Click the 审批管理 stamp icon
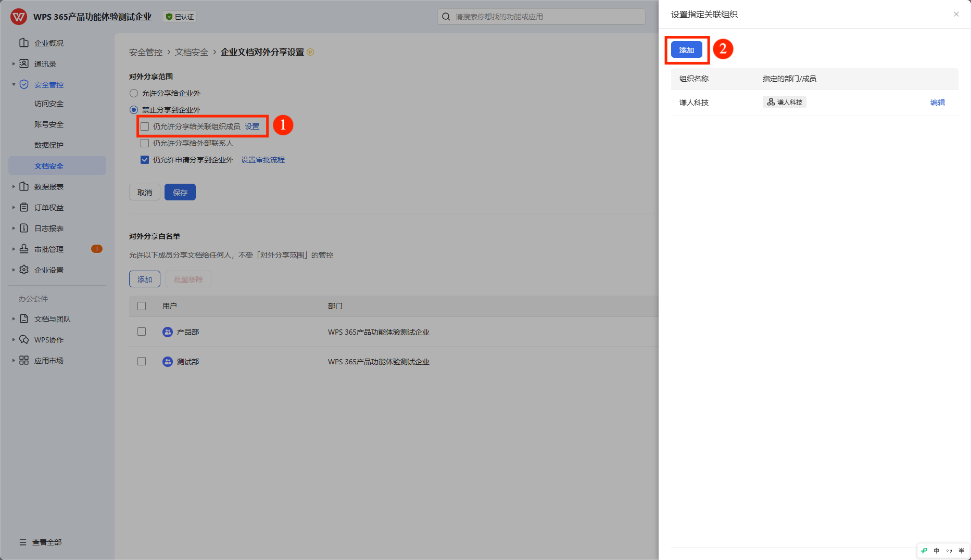971x560 pixels. [24, 249]
